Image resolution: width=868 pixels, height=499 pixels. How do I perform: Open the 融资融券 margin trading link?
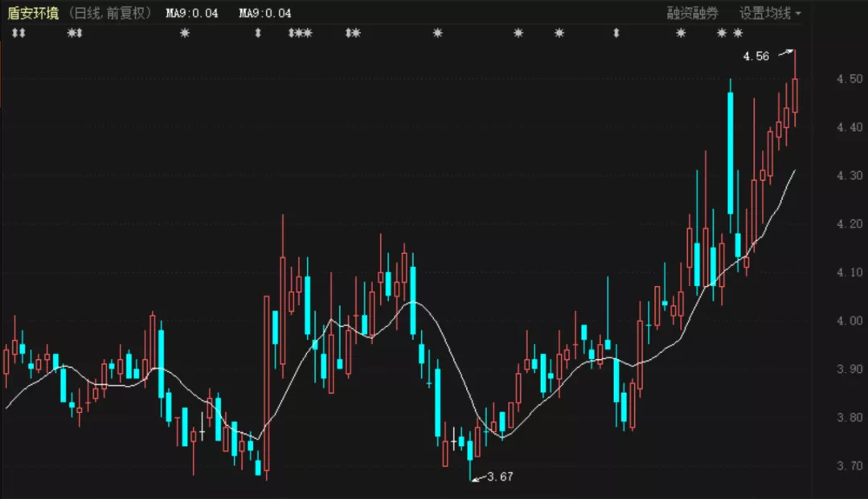point(692,14)
